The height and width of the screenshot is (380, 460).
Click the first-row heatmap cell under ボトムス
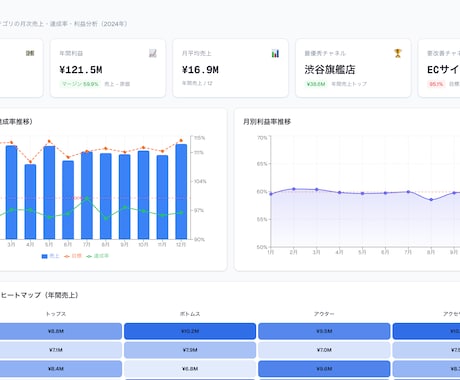190,331
